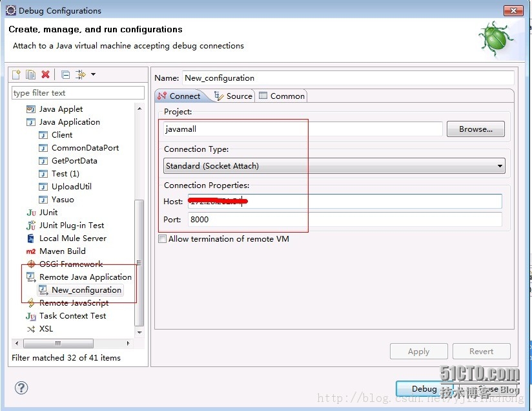Open the Connection Type dropdown
Viewport: 532px width, 411px height.
[334, 166]
